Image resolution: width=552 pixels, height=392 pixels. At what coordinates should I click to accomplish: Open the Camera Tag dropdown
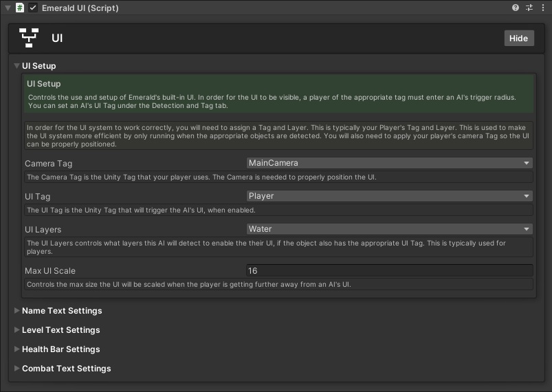[x=389, y=163]
